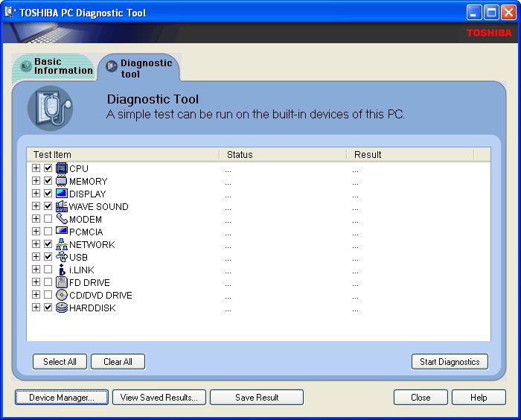Click the WAVE SOUND icon
This screenshot has height=420, width=521.
pos(62,206)
